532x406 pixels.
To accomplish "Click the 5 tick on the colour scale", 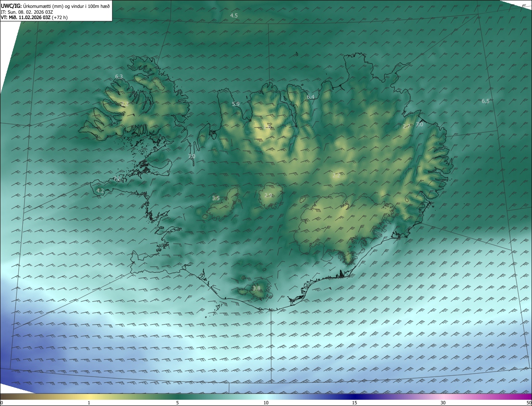I will pyautogui.click(x=177, y=403).
